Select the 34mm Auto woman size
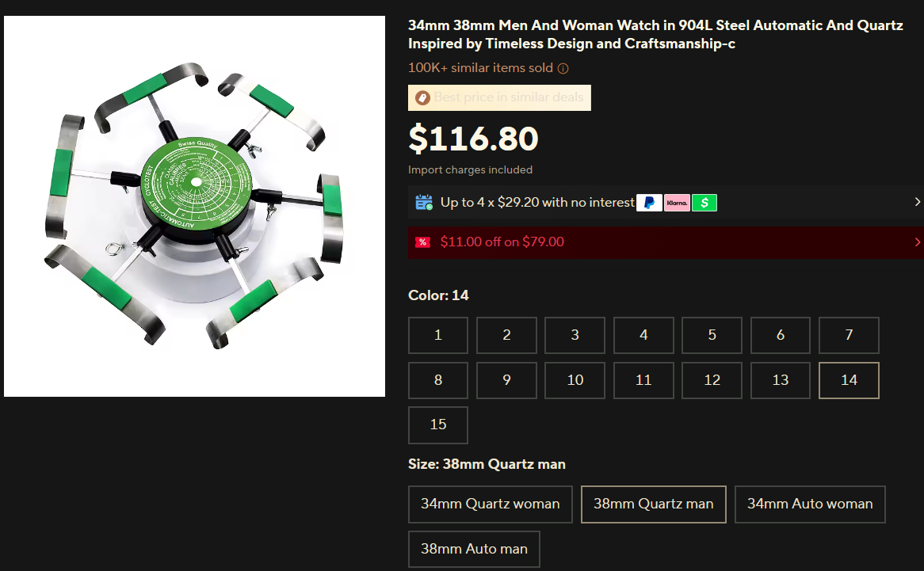The width and height of the screenshot is (924, 571). [810, 504]
